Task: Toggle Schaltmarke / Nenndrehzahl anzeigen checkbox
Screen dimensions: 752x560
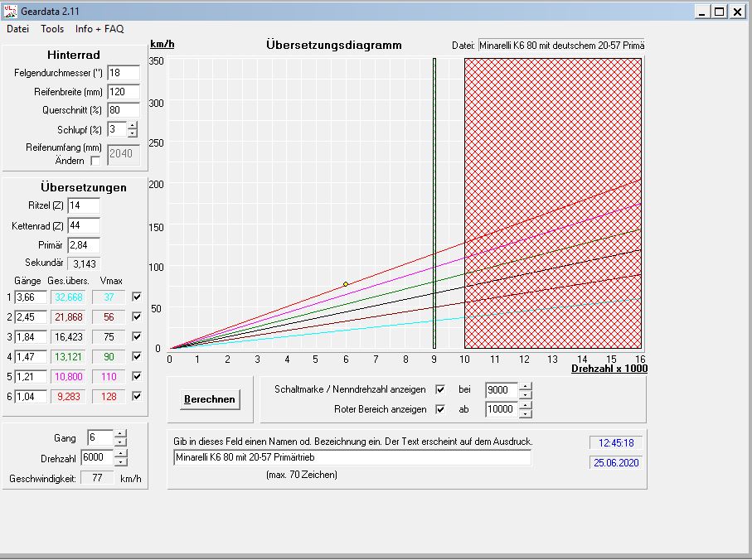Action: coord(440,389)
